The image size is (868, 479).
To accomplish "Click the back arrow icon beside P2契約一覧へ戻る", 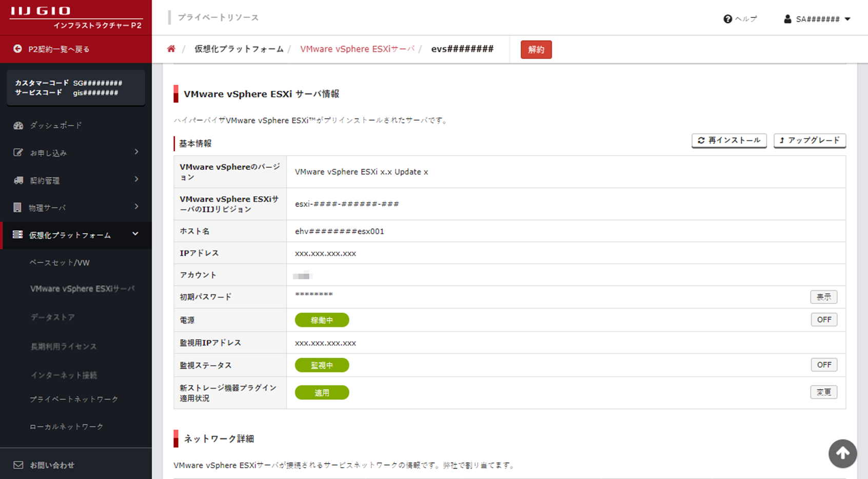I will pyautogui.click(x=17, y=49).
